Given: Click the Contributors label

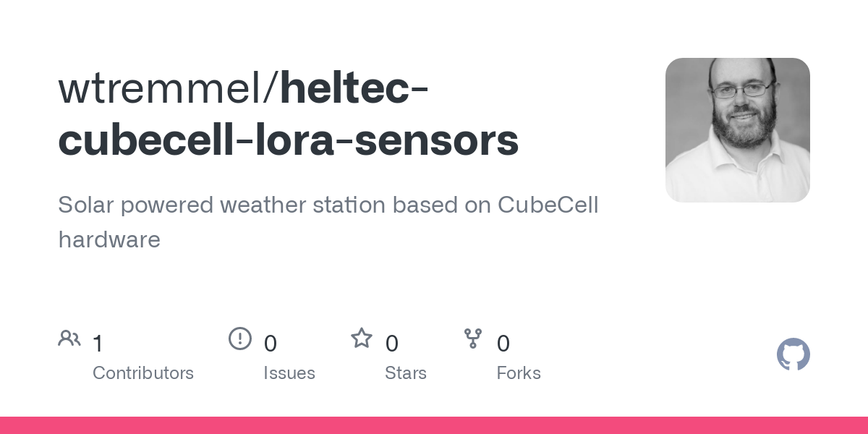Looking at the screenshot, I should pyautogui.click(x=143, y=373).
